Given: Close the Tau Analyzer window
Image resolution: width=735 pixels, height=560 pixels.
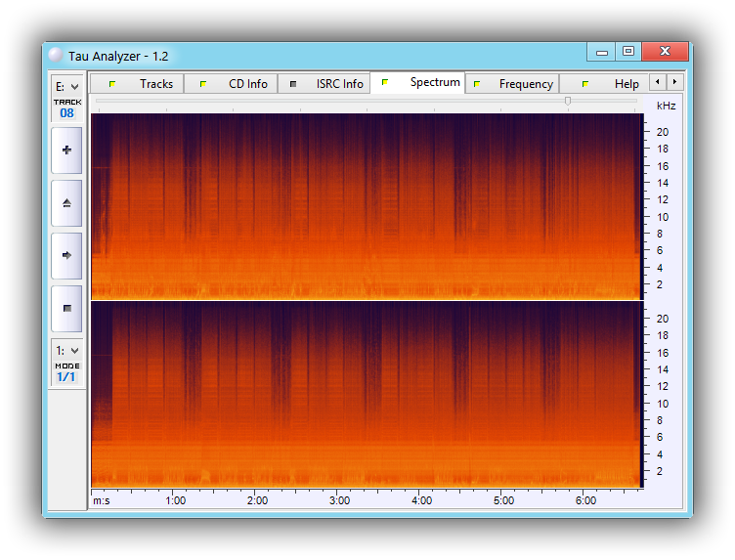Looking at the screenshot, I should [x=665, y=52].
